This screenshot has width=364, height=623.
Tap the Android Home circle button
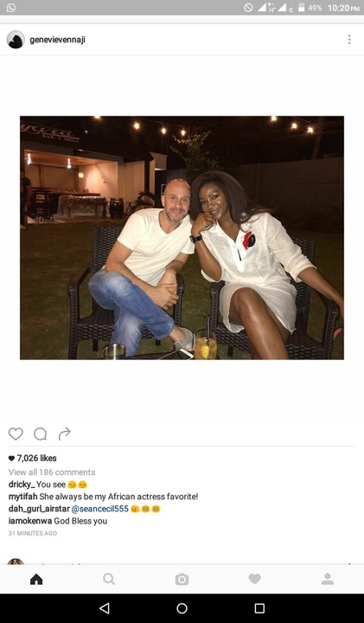tap(182, 608)
